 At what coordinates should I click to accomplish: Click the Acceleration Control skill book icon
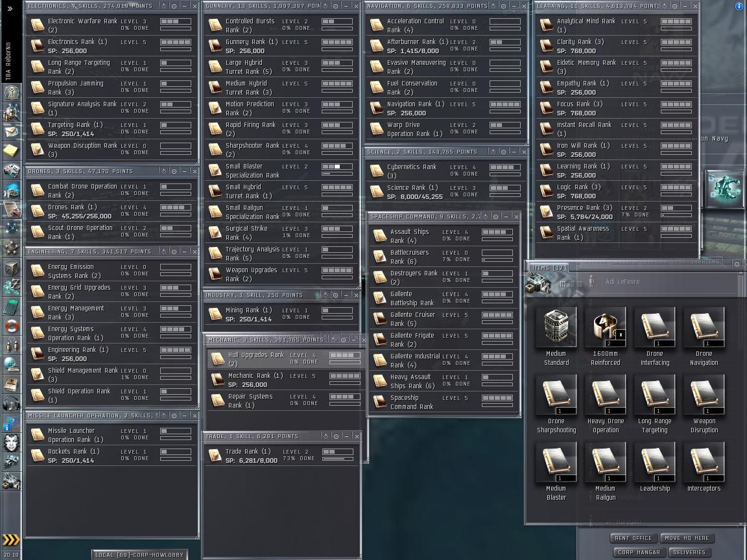pos(376,25)
